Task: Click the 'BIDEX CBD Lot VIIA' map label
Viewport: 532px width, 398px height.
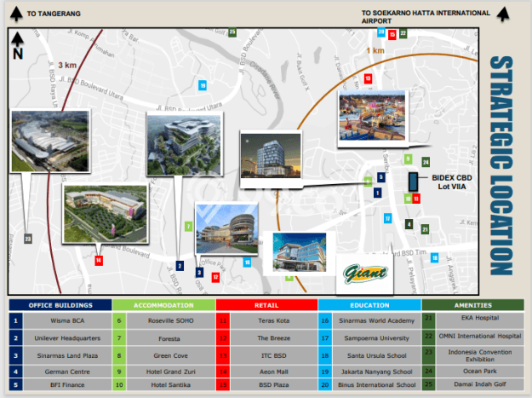Action: click(x=452, y=182)
